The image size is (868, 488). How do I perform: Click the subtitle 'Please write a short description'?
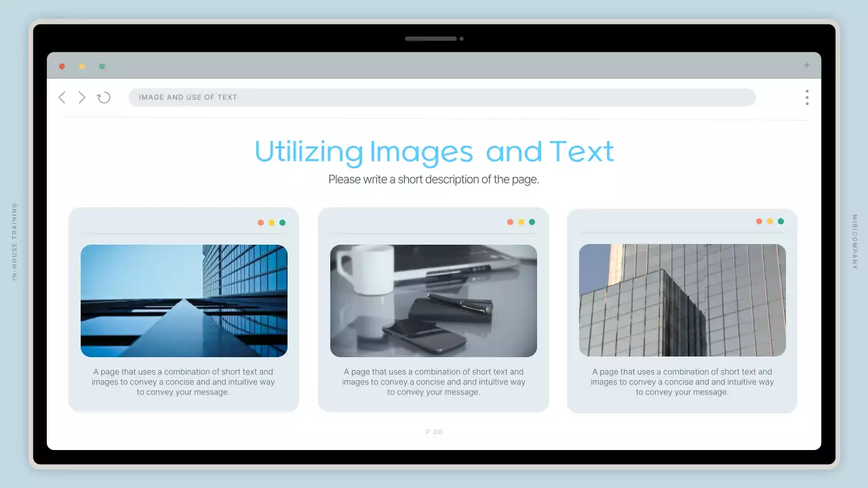pos(434,180)
